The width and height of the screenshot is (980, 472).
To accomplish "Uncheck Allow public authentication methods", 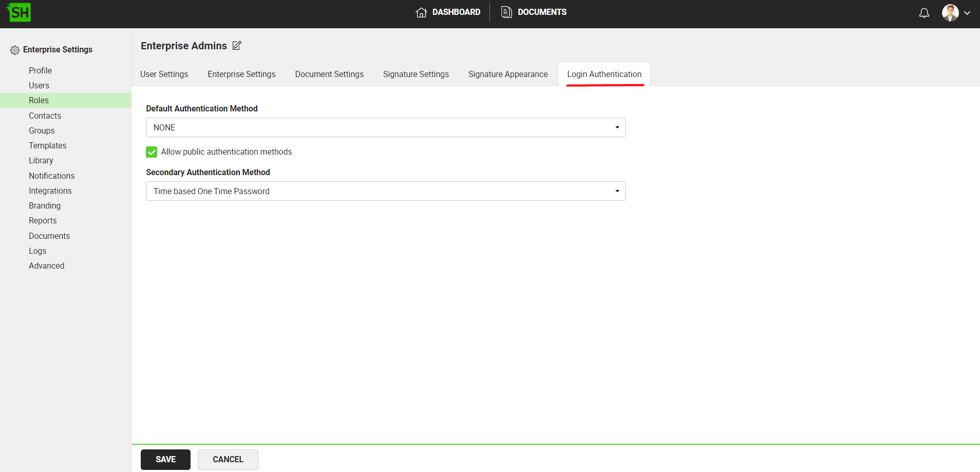I will point(152,152).
